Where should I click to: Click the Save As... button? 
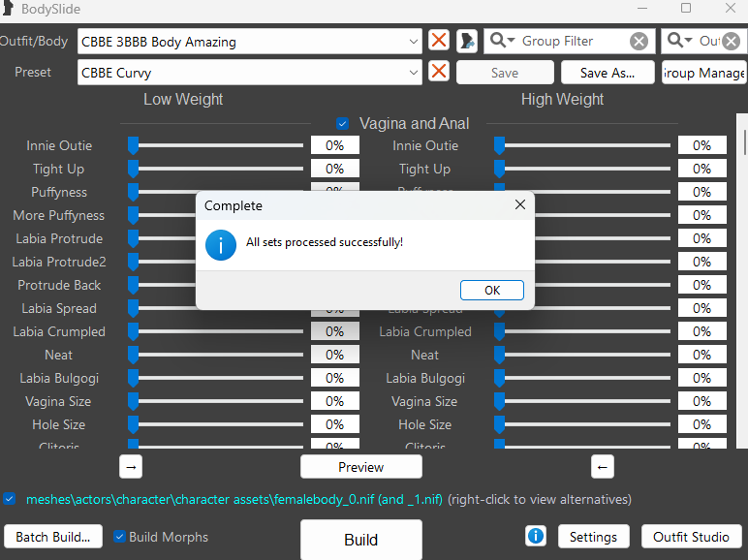pos(608,73)
